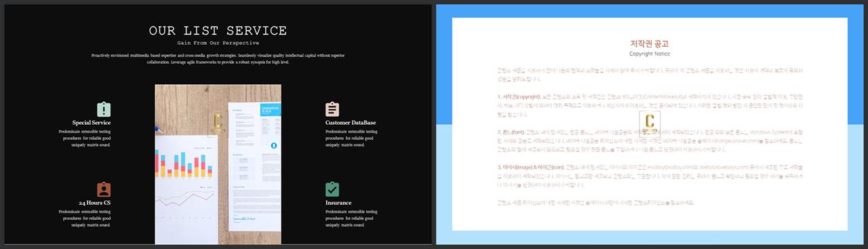Click the description text under Special Service

[85, 138]
